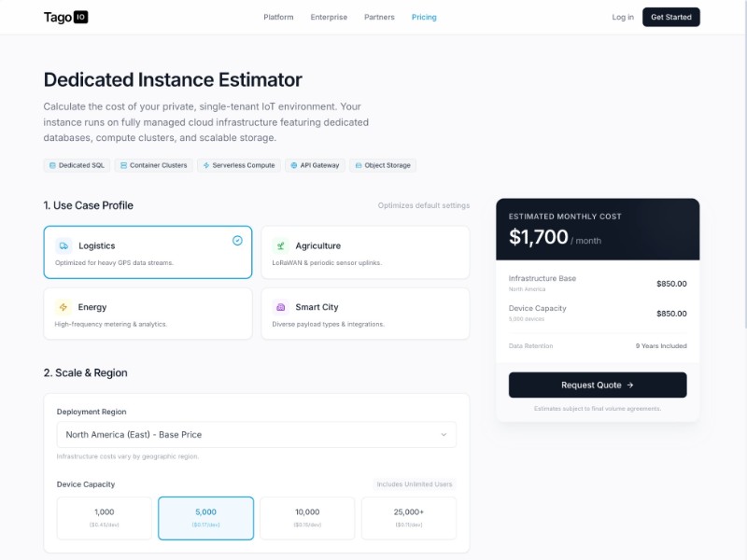The height and width of the screenshot is (560, 747).
Task: Click the Tago IO logo
Action: pos(66,17)
